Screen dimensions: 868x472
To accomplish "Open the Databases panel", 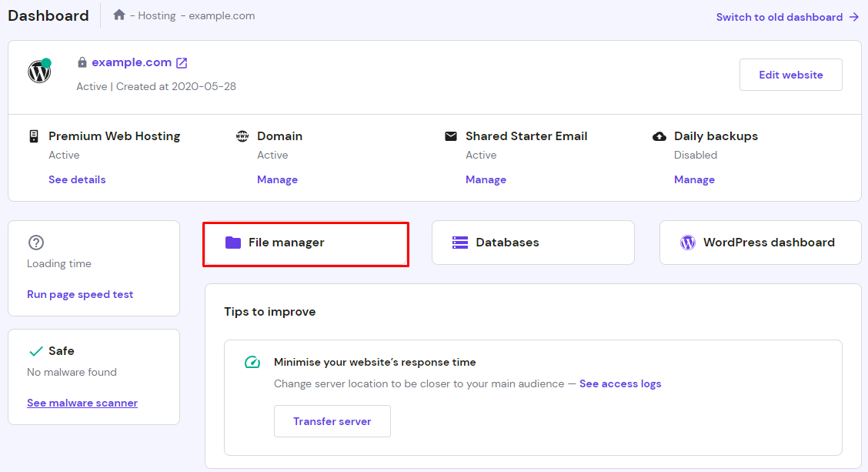I will 532,242.
